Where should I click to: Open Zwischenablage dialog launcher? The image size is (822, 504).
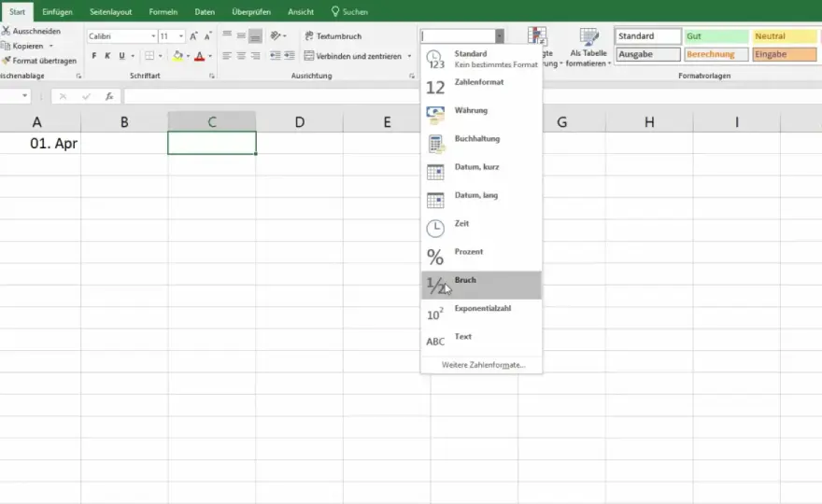coord(78,76)
